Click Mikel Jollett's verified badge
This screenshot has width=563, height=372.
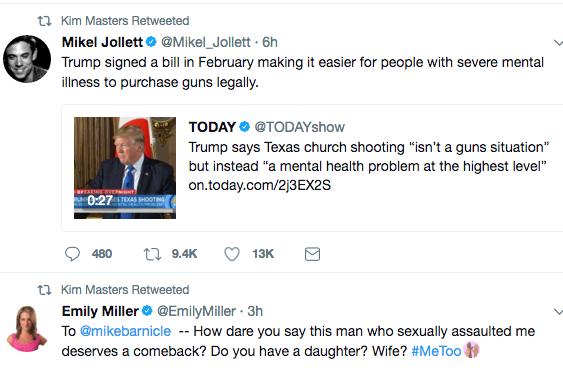(x=151, y=42)
